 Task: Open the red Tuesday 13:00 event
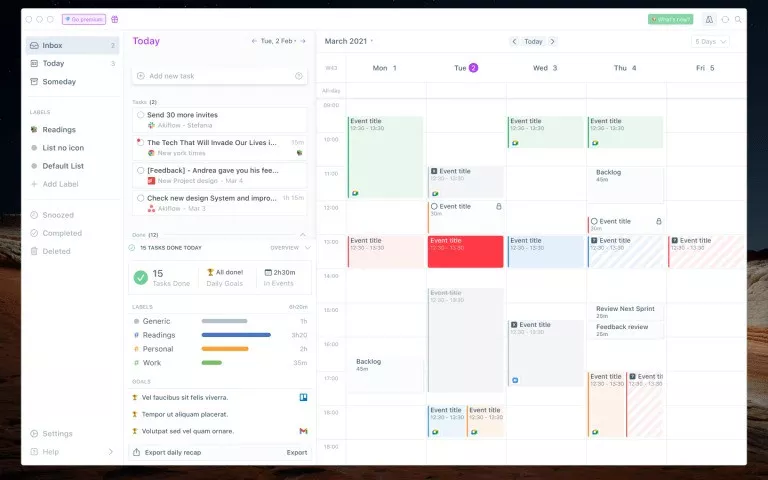pos(465,252)
